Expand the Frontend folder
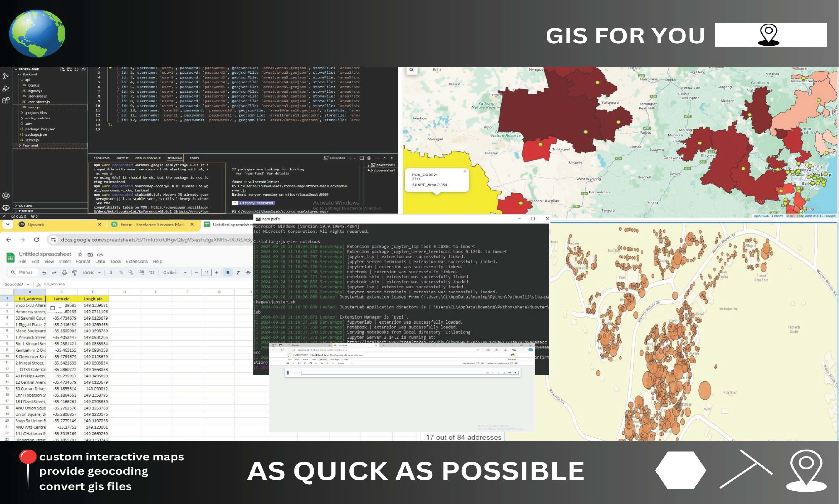Screen dimensions: 839x504 (x=30, y=146)
